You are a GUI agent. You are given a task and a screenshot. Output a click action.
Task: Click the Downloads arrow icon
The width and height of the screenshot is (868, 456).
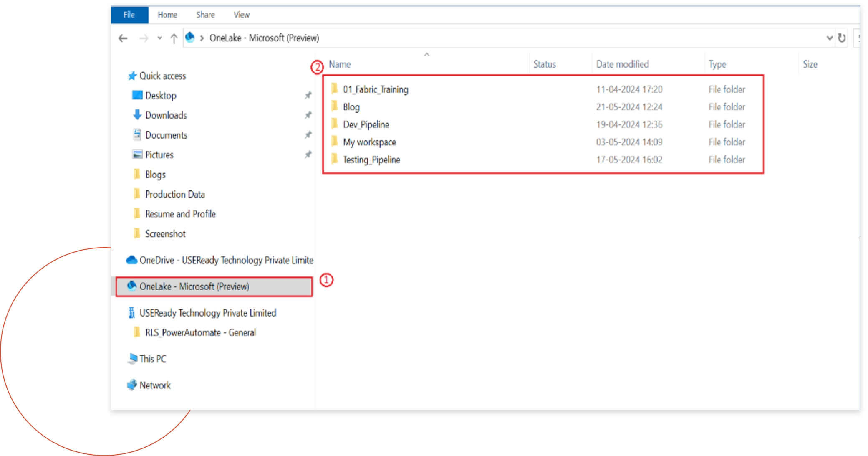[137, 114]
